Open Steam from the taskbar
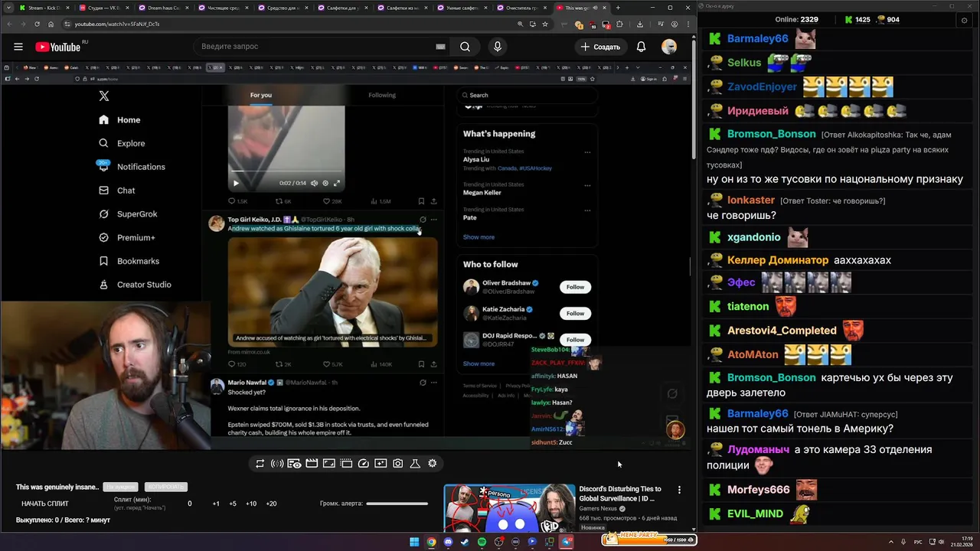 pyautogui.click(x=465, y=542)
